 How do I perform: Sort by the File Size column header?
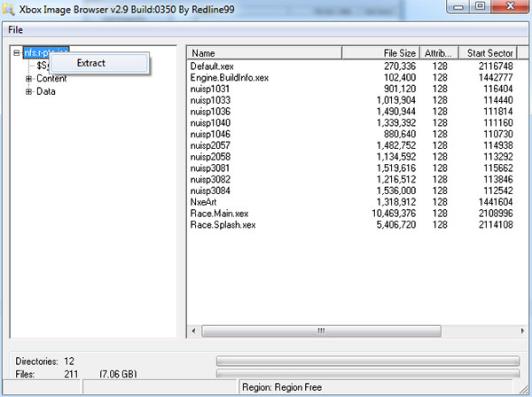coord(381,53)
